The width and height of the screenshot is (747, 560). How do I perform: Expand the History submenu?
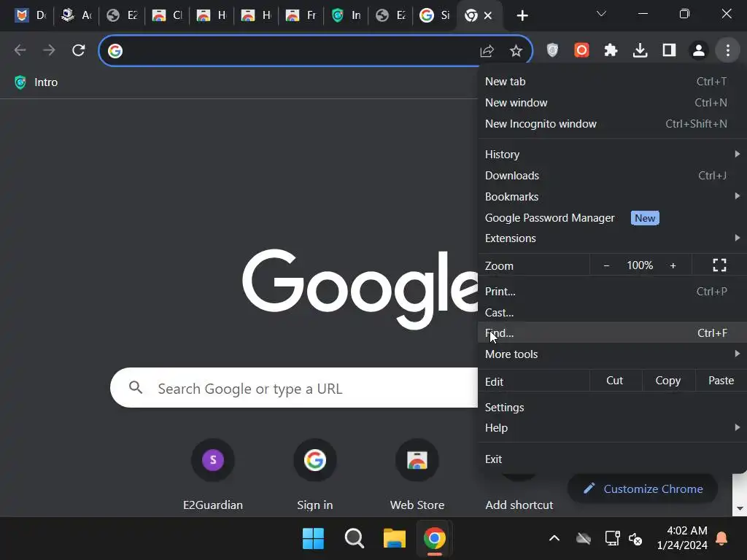[612, 155]
